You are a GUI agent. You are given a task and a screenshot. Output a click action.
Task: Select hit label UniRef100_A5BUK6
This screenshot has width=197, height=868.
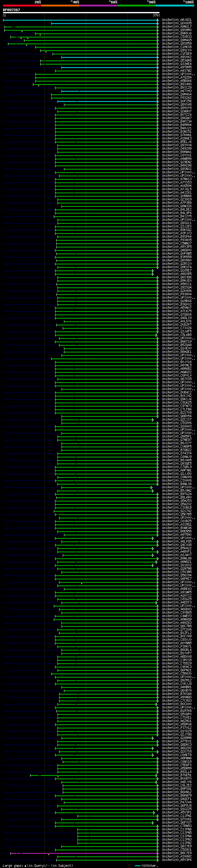tap(177, 81)
